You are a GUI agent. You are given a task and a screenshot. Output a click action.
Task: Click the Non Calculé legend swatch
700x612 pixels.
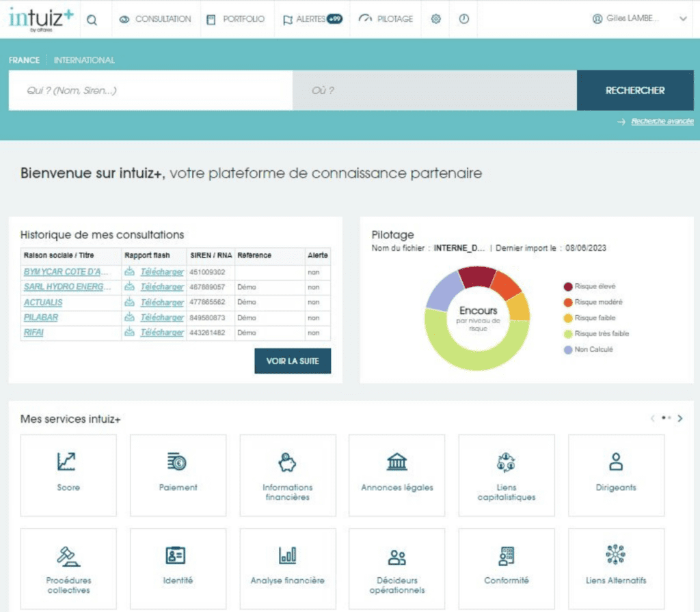pyautogui.click(x=568, y=350)
